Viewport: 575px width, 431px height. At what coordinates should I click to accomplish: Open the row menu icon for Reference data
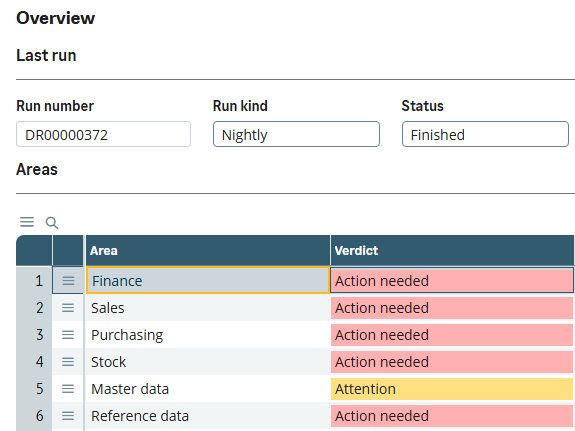(x=68, y=416)
